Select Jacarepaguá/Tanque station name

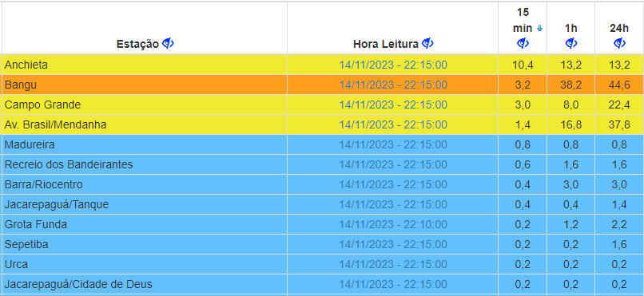[x=57, y=204]
